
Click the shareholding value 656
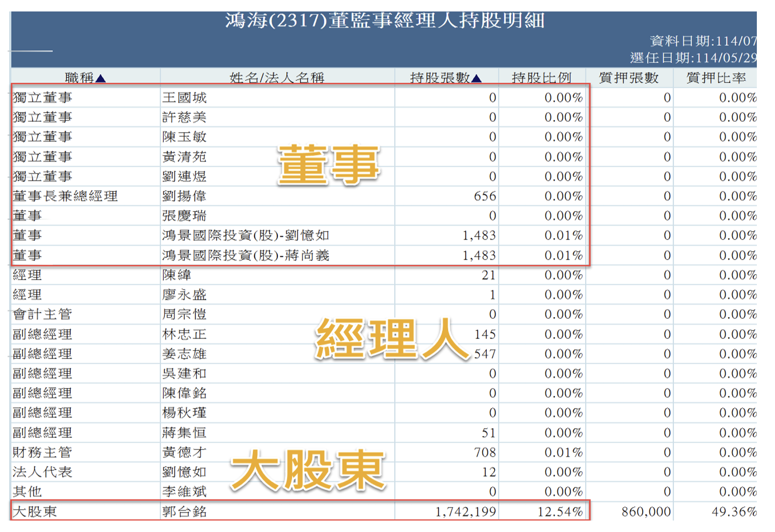click(x=485, y=196)
